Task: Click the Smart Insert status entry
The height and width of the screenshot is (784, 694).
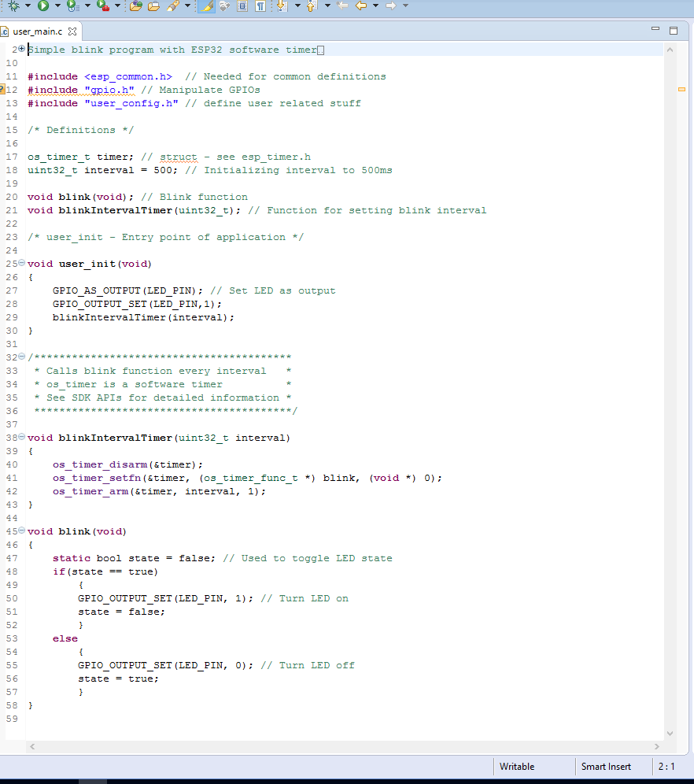Action: click(606, 767)
